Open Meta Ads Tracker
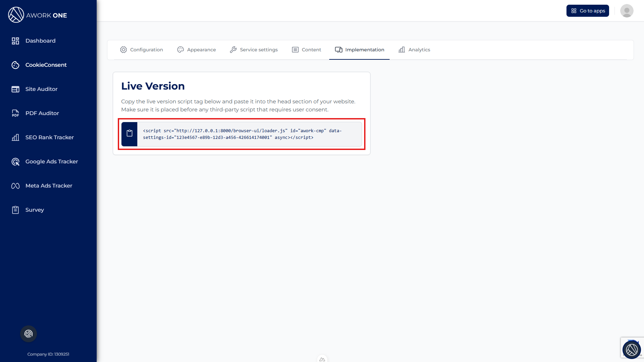 coord(49,186)
